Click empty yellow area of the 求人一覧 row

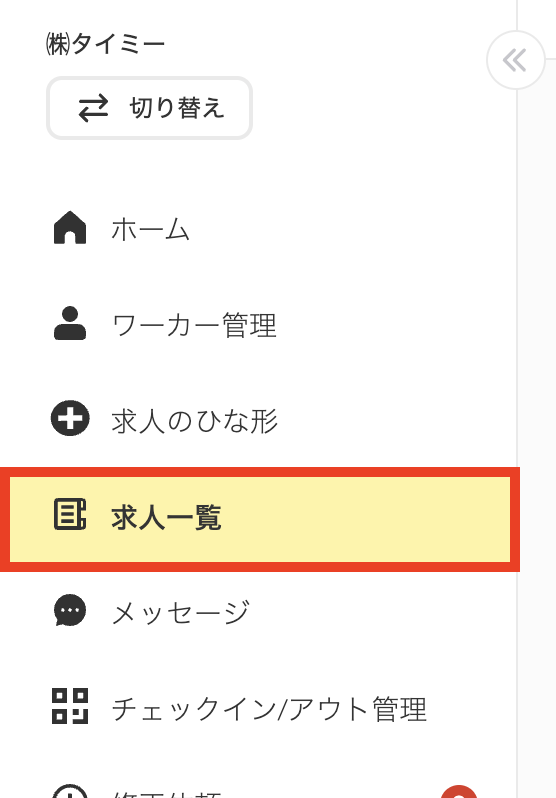[x=367, y=519]
